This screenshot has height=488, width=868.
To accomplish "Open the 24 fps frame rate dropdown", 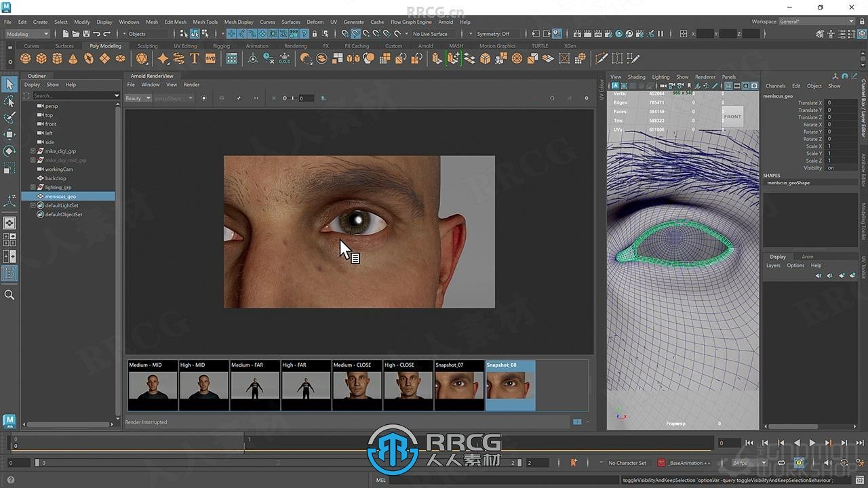I will click(x=749, y=463).
